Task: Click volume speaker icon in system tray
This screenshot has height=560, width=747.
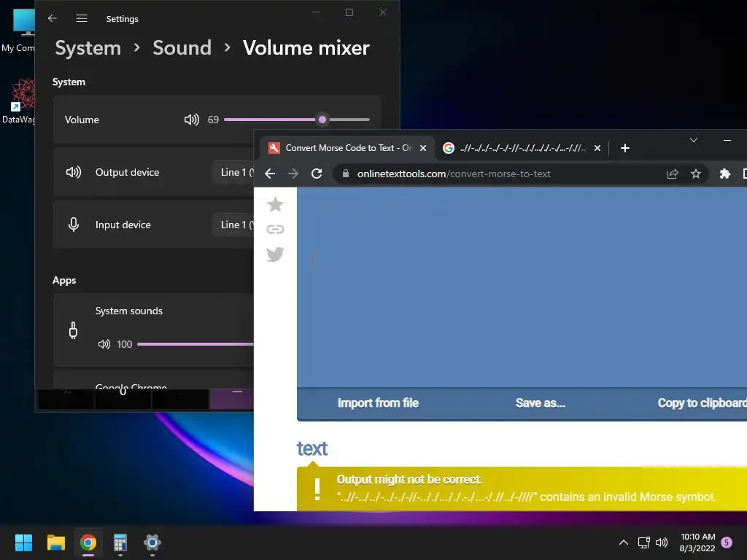Action: pos(662,542)
